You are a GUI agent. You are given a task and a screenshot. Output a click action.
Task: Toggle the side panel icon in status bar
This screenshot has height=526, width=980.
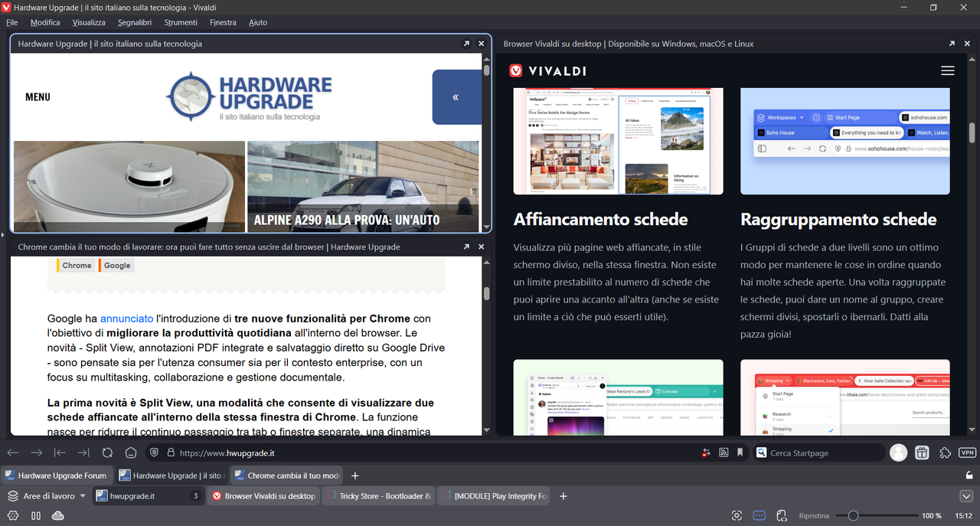35,515
